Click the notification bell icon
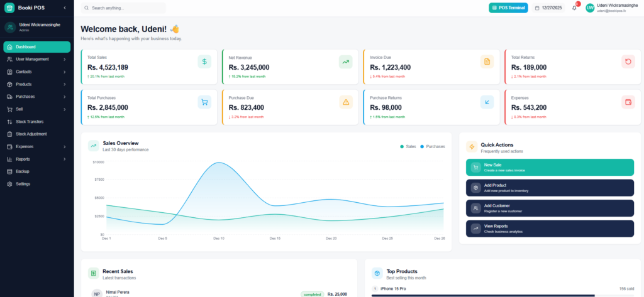 click(x=574, y=8)
